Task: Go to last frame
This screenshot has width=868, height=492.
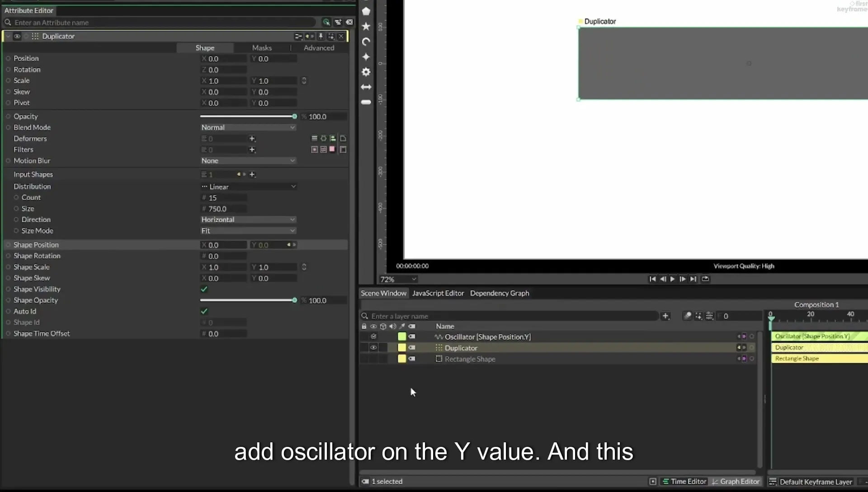Action: click(x=693, y=279)
